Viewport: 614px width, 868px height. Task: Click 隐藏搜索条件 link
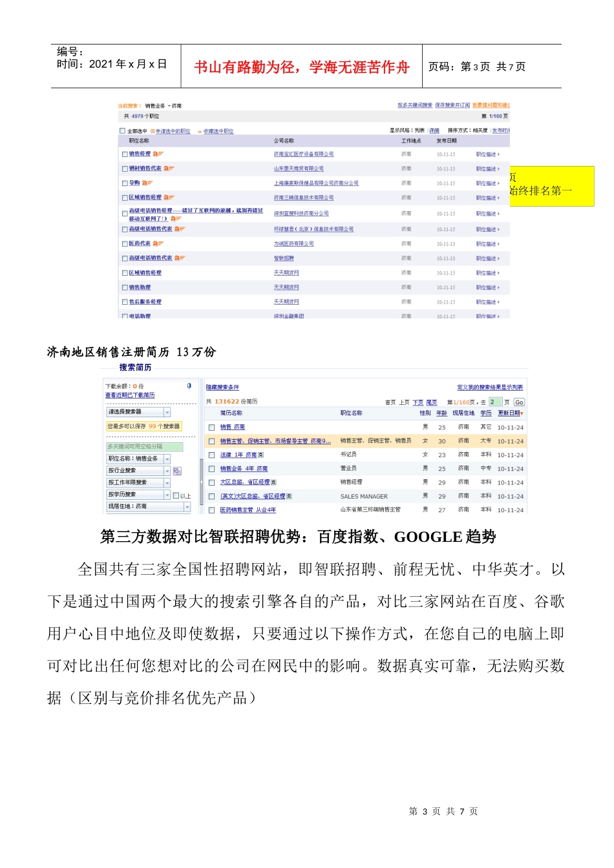point(222,387)
